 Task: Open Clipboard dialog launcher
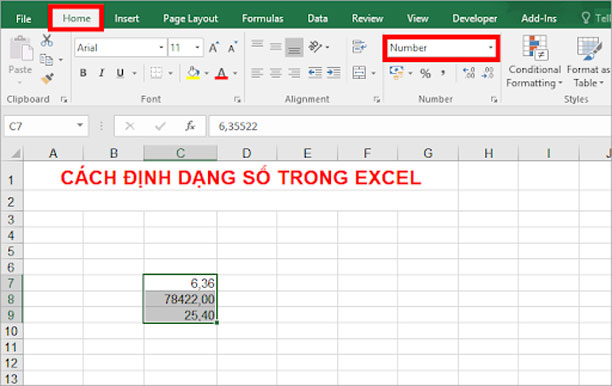pos(64,100)
